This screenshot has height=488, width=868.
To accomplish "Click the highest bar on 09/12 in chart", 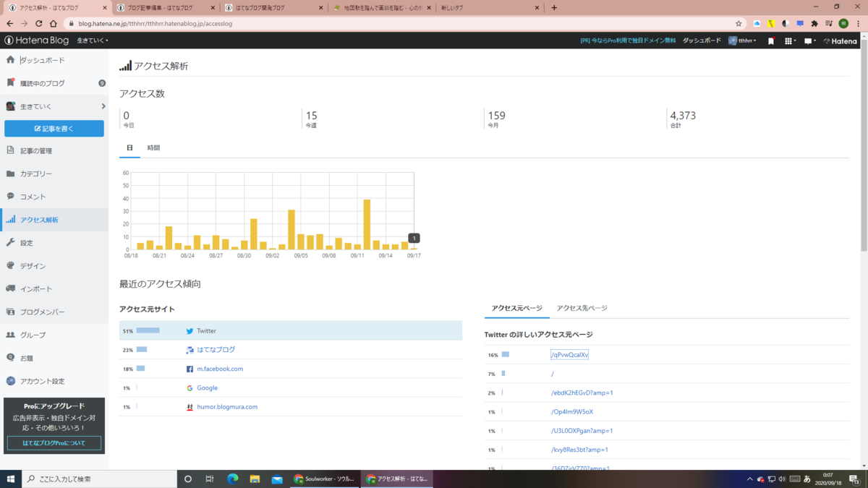I will [367, 224].
